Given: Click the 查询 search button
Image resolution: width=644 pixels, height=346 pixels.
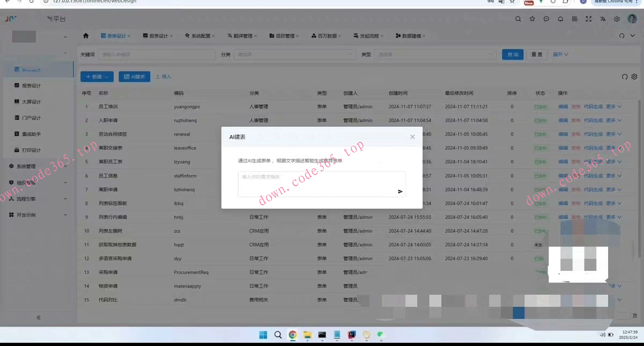Looking at the screenshot, I should [x=513, y=54].
